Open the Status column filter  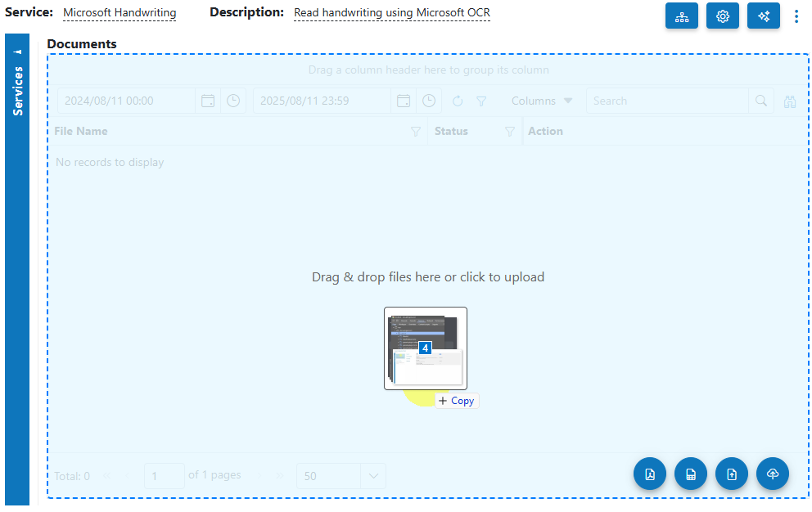510,132
